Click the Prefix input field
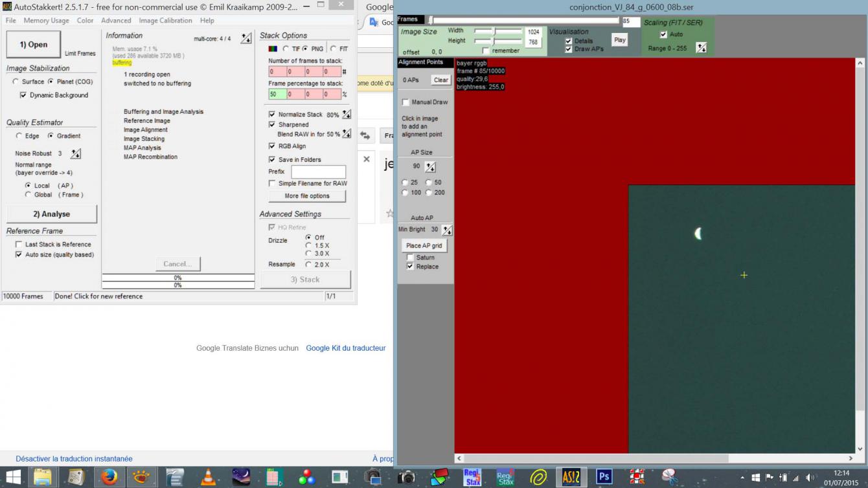This screenshot has width=868, height=488. pyautogui.click(x=318, y=172)
